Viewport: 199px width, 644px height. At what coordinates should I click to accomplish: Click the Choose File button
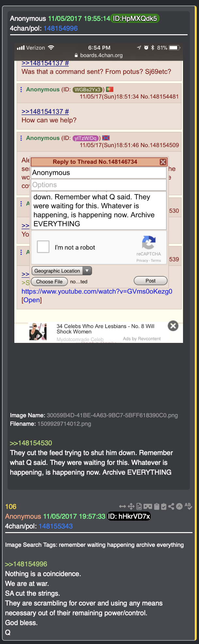49,282
